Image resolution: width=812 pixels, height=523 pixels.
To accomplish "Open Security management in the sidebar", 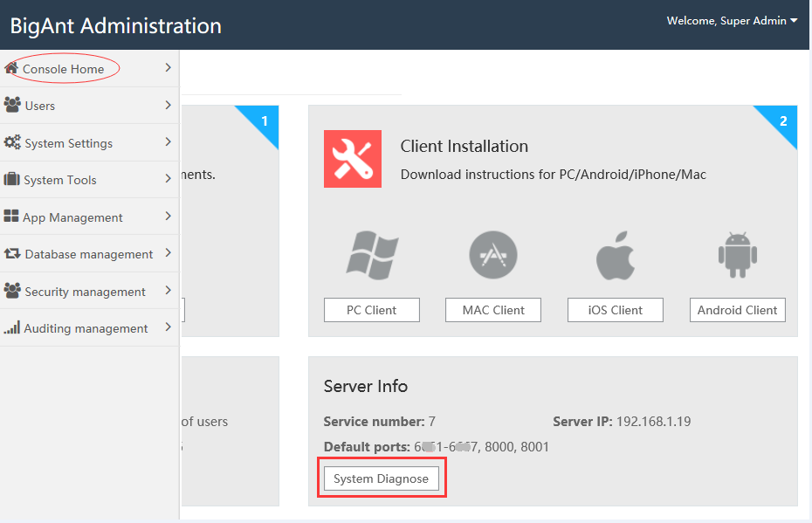I will (90, 291).
